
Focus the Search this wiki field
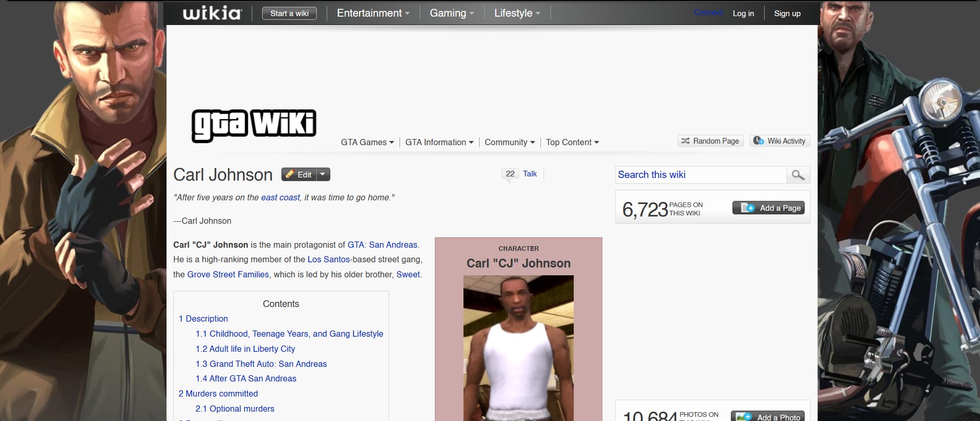click(x=701, y=175)
